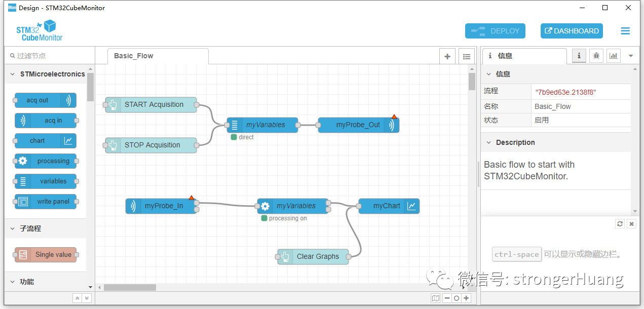The width and height of the screenshot is (644, 309).
Task: Click the DEPLOY button
Action: (x=495, y=31)
